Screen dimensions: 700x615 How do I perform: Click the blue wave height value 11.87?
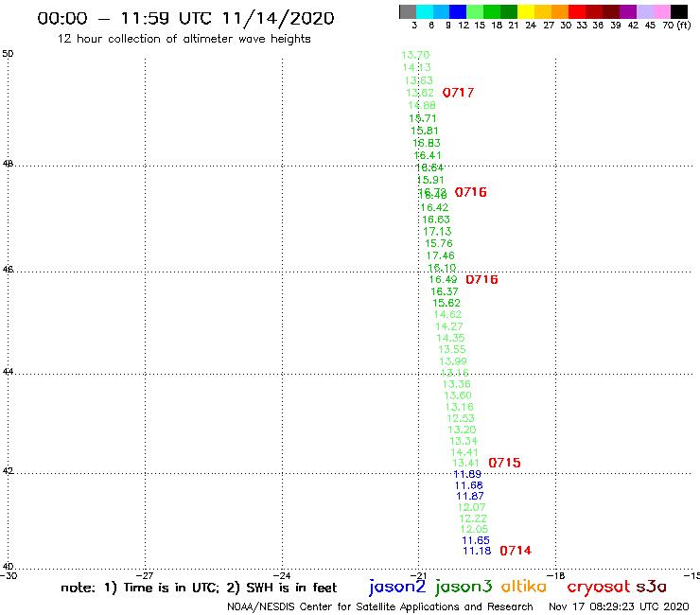469,496
